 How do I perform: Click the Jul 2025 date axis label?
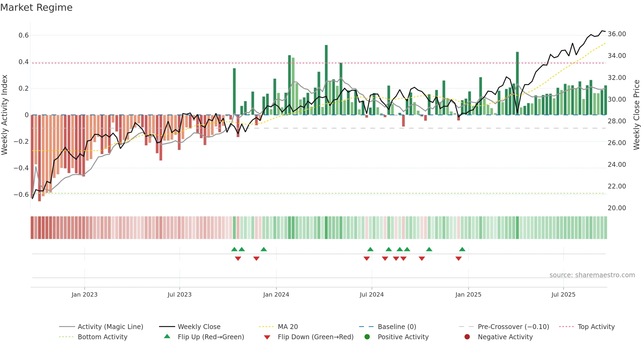coord(563,294)
